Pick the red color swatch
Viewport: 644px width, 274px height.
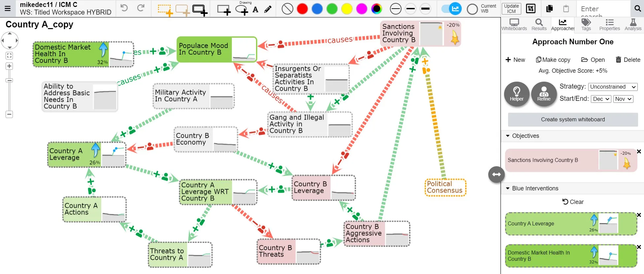pyautogui.click(x=302, y=9)
